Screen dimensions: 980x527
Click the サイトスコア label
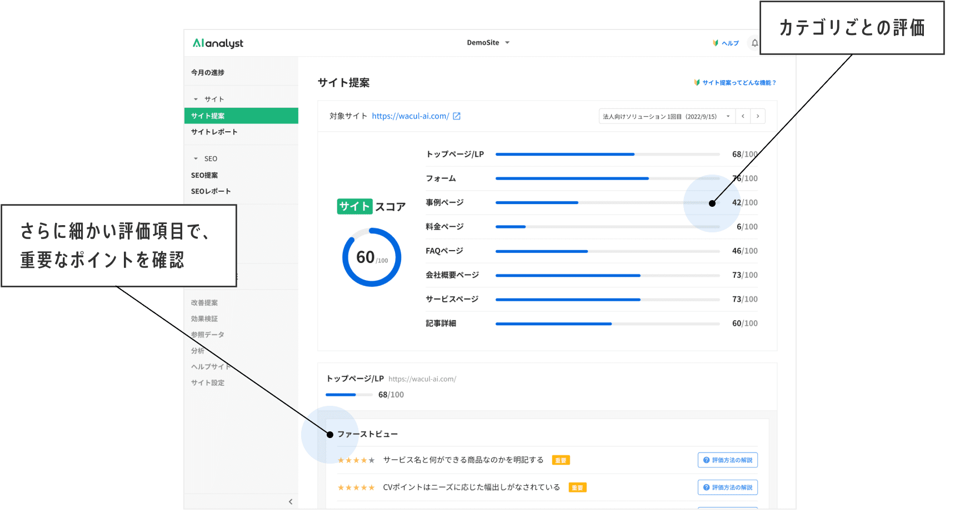(371, 207)
